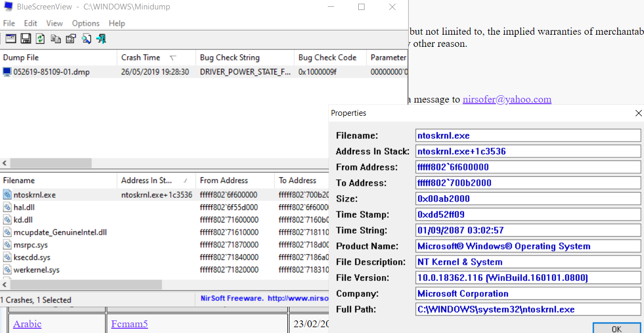Click the werkernel.sys row icon

pos(7,270)
